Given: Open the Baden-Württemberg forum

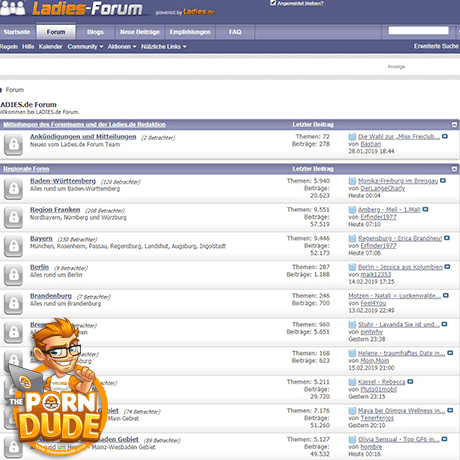Looking at the screenshot, I should [63, 181].
